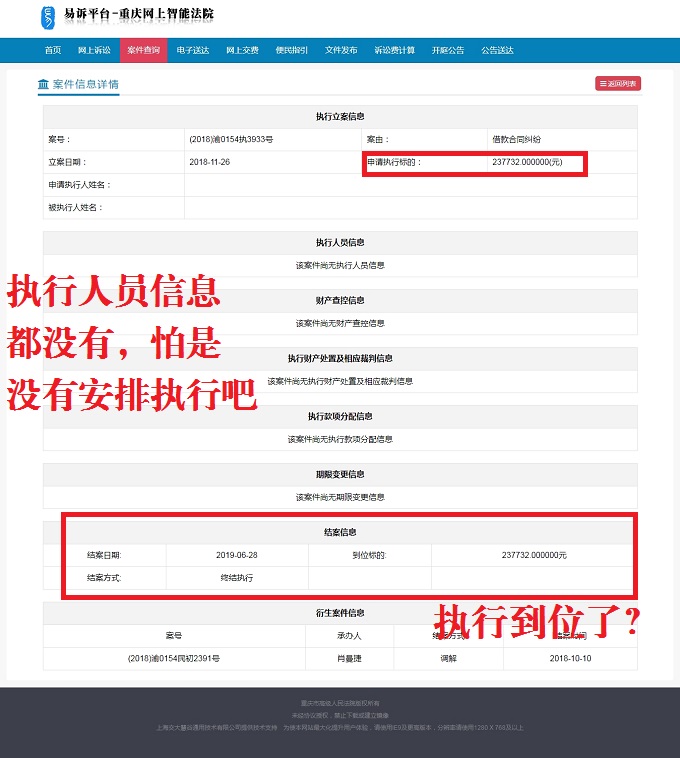The image size is (680, 758).
Task: Click the courthouse icon beside 案件信息详情
Action: coord(43,84)
